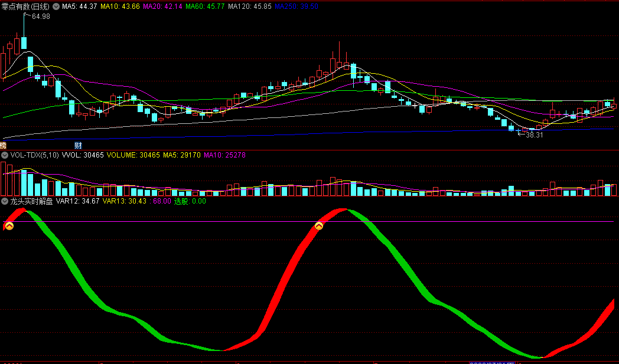Click the volume MA10: 25278 label
Screen dimensions: 619x364
224,155
